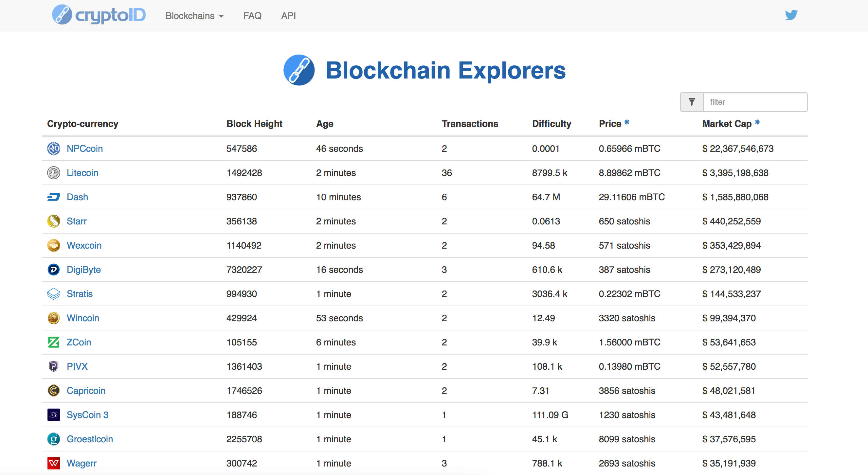Viewport: 868px width, 475px height.
Task: Click the Price column header
Action: coord(610,124)
